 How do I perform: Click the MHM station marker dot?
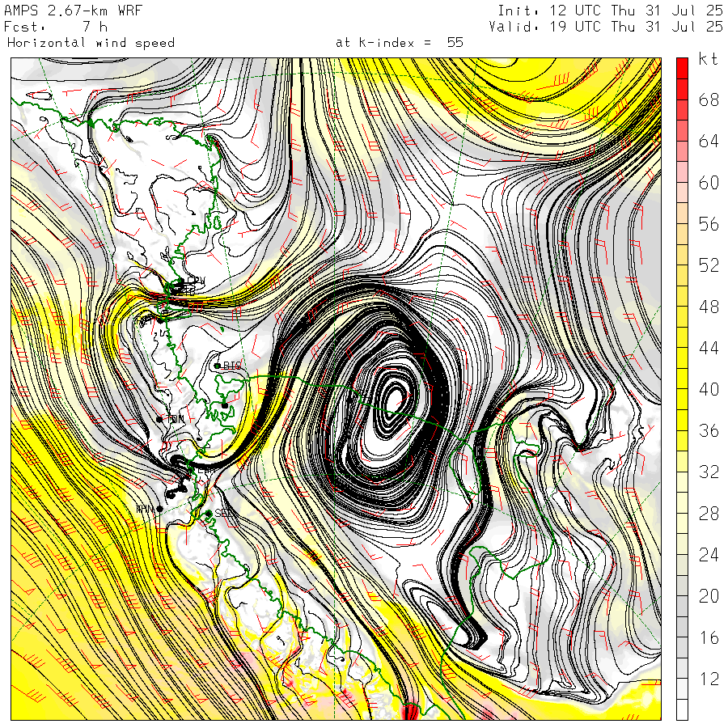click(159, 509)
